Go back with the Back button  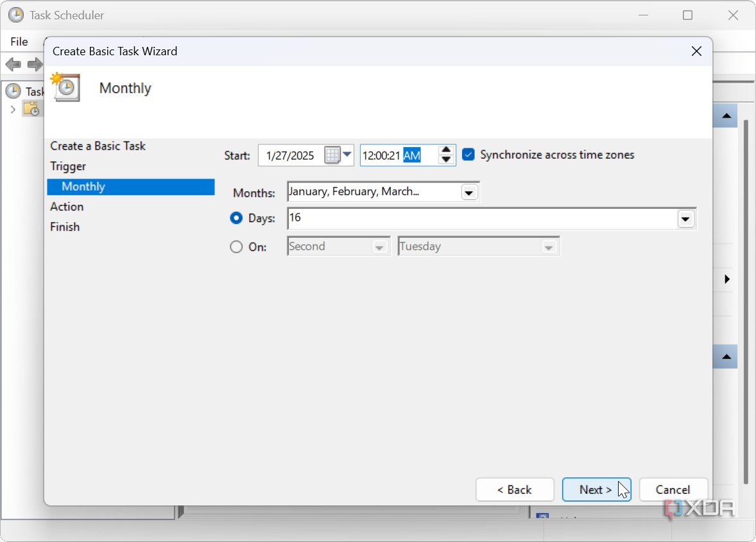point(515,489)
